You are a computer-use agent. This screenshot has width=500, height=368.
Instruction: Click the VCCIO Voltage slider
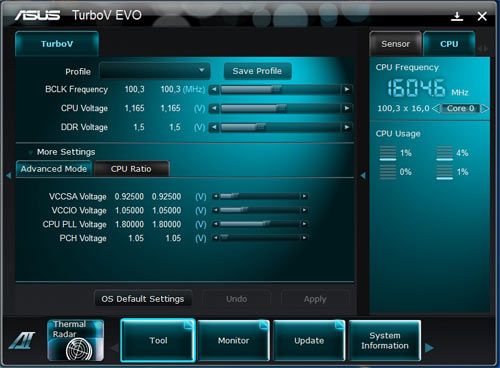click(260, 210)
